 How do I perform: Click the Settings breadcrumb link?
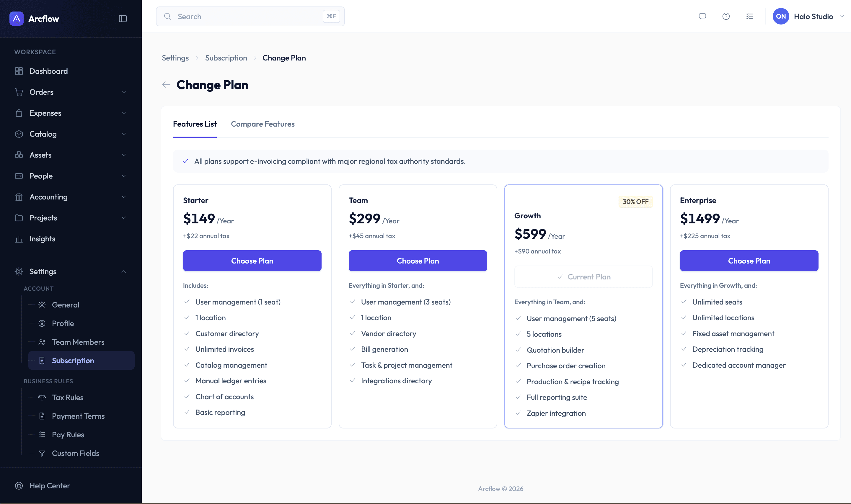click(x=175, y=58)
